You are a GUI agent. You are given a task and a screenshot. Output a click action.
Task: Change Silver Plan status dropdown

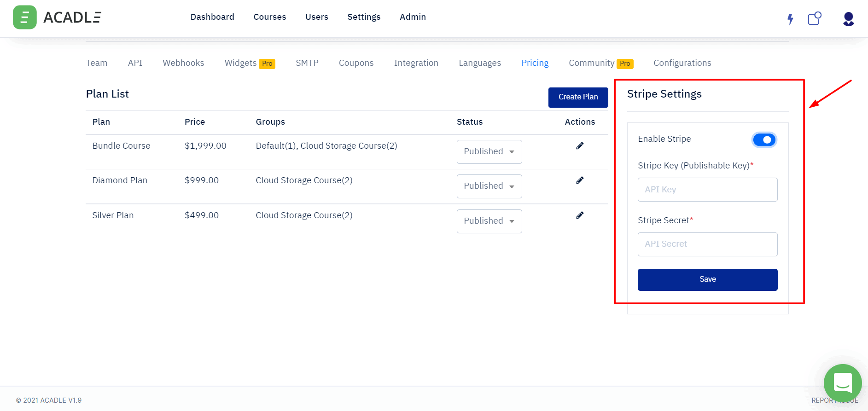(489, 221)
